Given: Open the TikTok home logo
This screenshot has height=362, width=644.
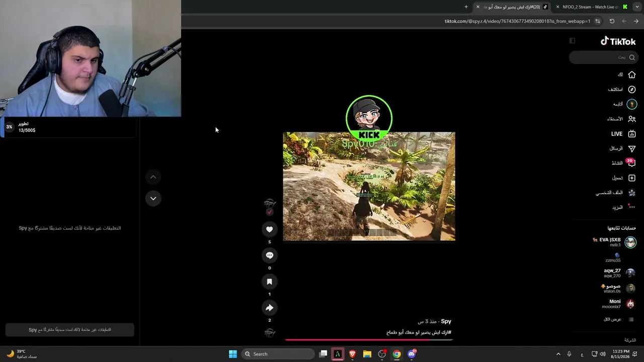Looking at the screenshot, I should tap(618, 41).
